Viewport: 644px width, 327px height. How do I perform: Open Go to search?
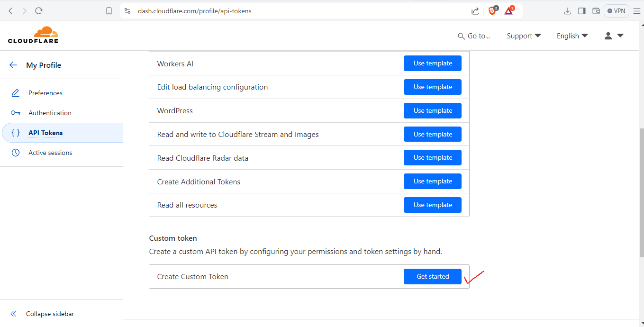coord(474,36)
